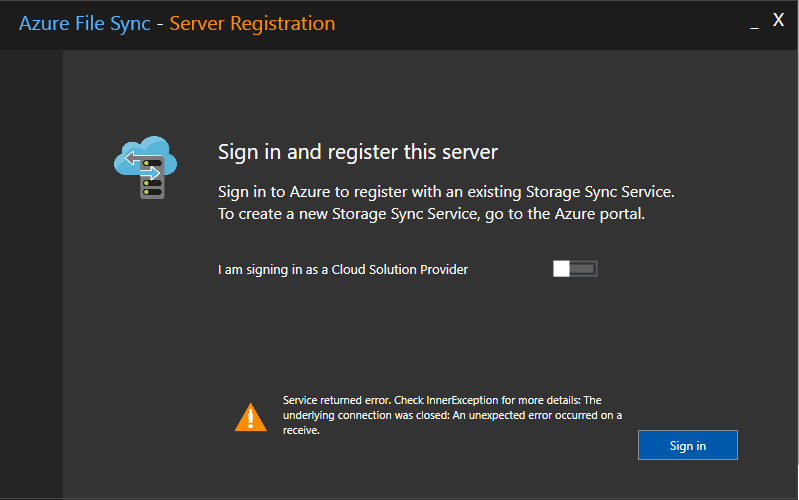Click the orange warning triangle icon
Viewport: 799px width, 500px height.
point(250,416)
